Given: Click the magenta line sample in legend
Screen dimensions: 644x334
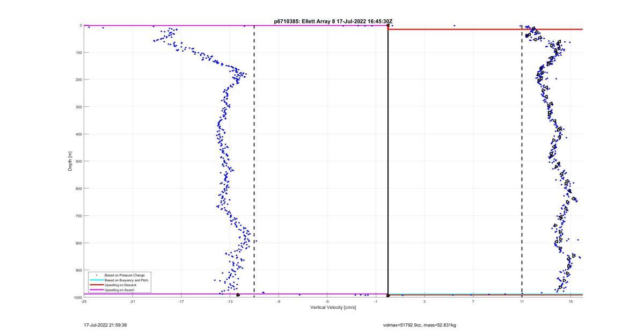Looking at the screenshot, I should tap(97, 290).
